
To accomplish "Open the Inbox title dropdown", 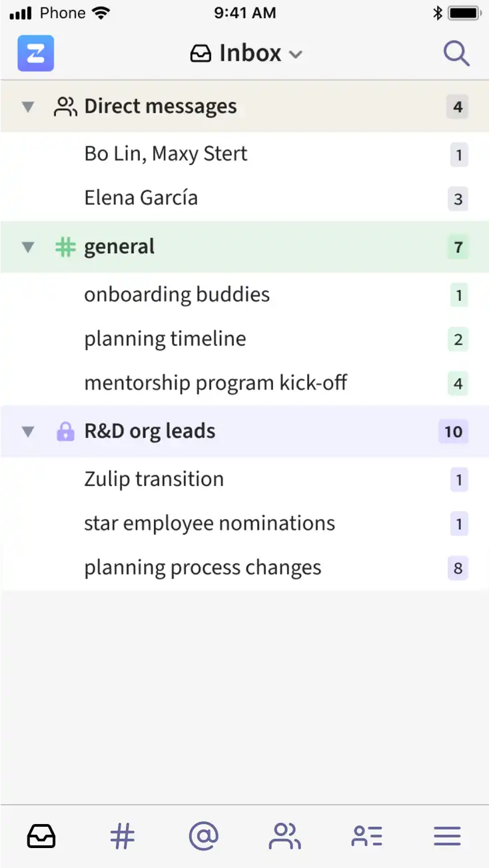I will click(246, 53).
